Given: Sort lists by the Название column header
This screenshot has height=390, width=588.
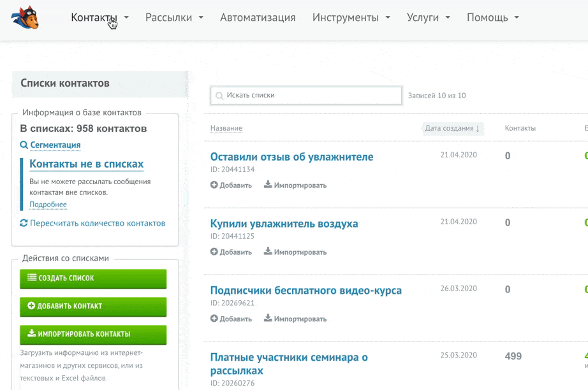Looking at the screenshot, I should pyautogui.click(x=226, y=128).
